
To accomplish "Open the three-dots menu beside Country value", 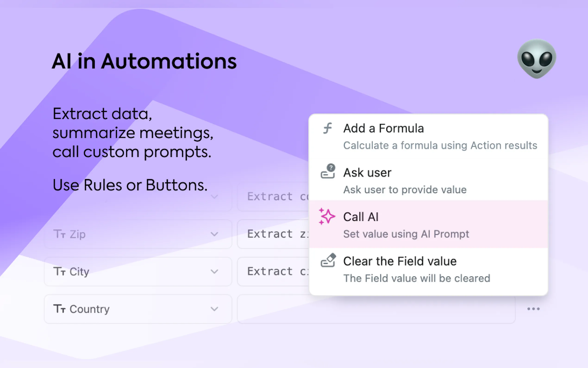I will coord(533,309).
